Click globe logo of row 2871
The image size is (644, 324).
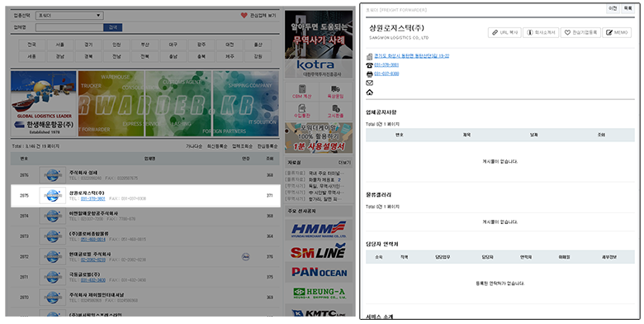click(x=53, y=277)
